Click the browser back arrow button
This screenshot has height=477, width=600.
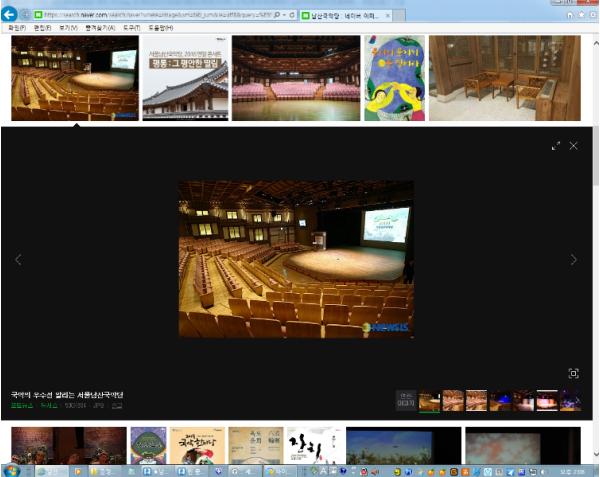9,15
